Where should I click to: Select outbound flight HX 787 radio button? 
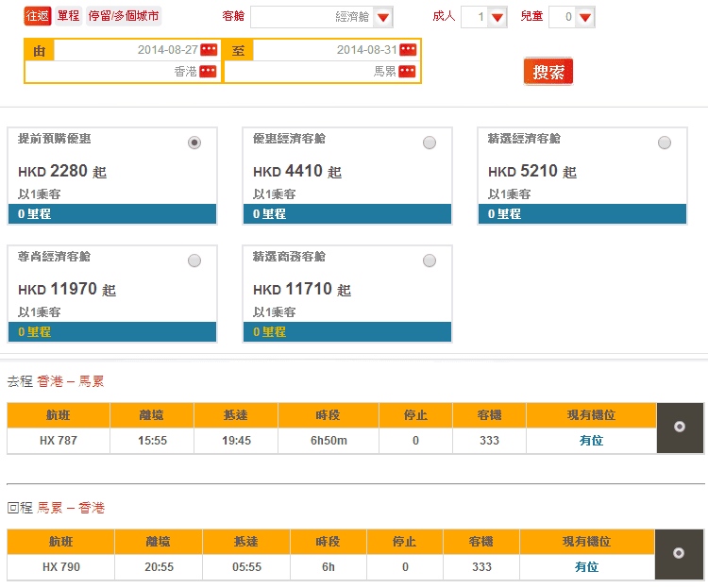point(680,428)
